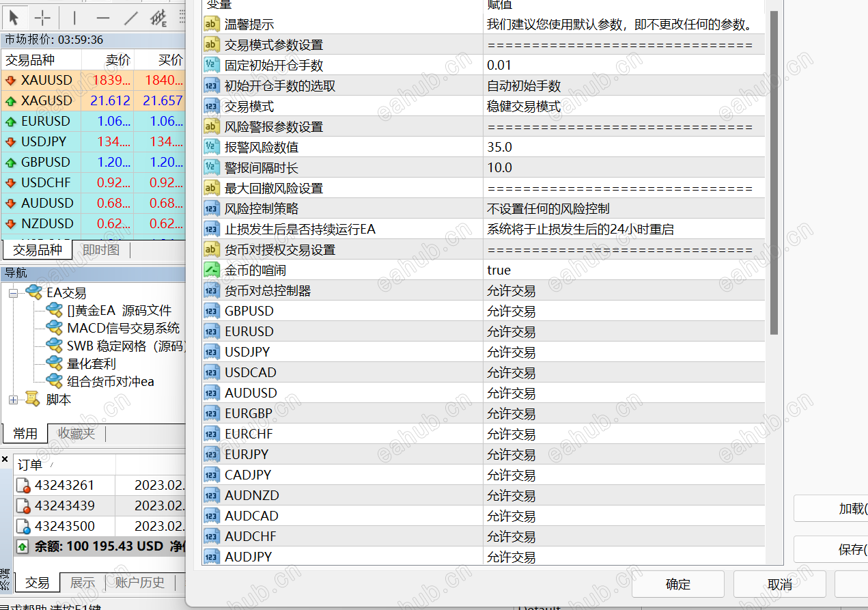Confirm settings with the 确定 button
Screen dimensions: 868x610
678,584
